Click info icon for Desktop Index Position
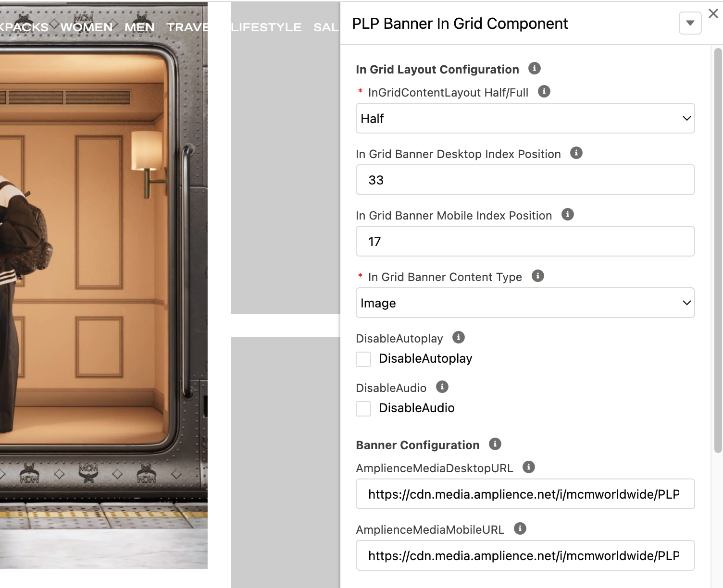Viewport: 723px width, 588px height. [x=576, y=153]
